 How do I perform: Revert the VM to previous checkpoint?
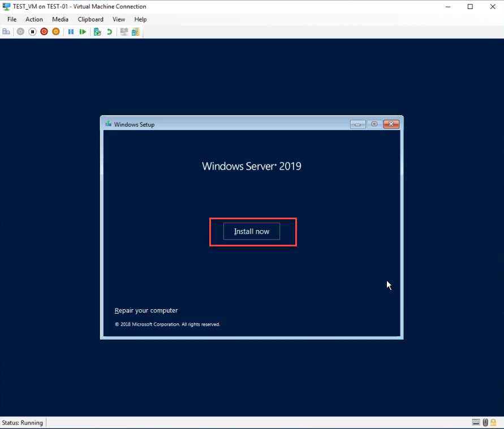[109, 31]
